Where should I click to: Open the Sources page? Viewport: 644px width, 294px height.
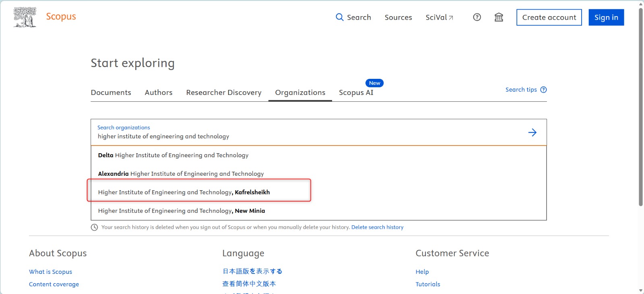[398, 17]
